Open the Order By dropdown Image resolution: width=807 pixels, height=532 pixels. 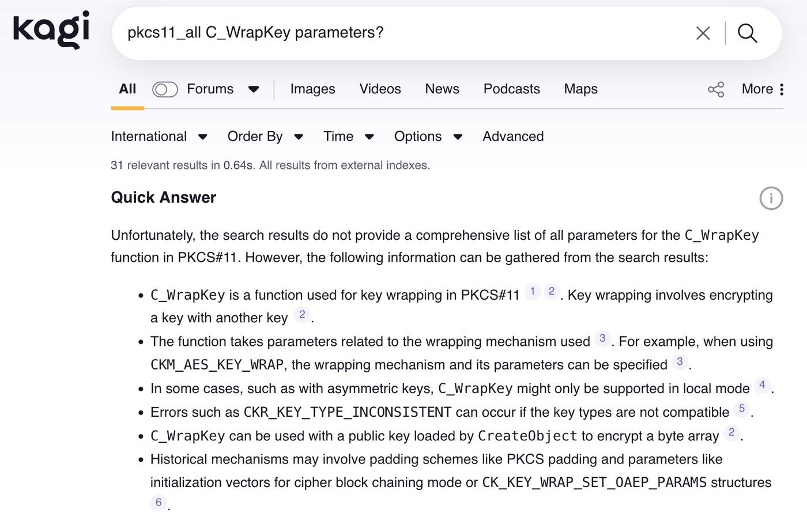[265, 137]
